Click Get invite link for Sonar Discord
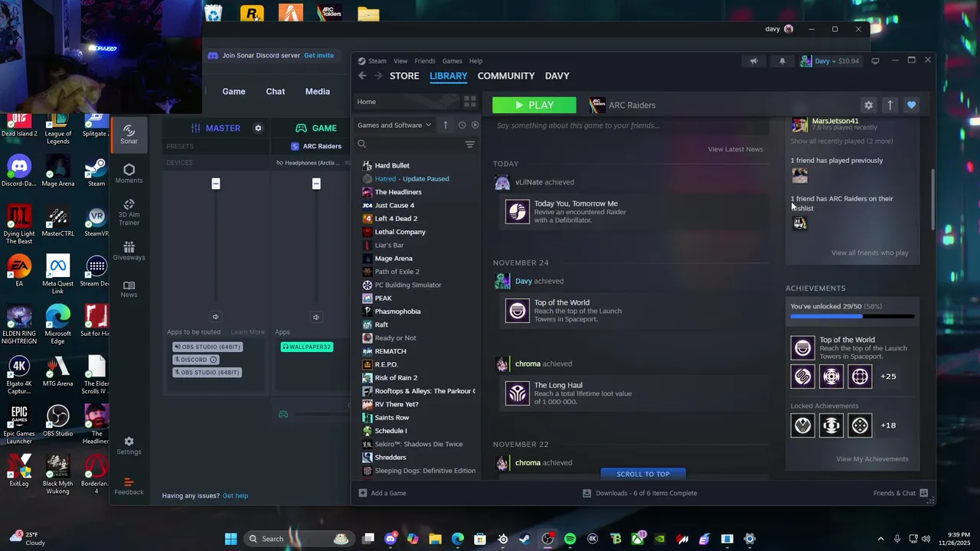The width and height of the screenshot is (980, 551). point(318,55)
